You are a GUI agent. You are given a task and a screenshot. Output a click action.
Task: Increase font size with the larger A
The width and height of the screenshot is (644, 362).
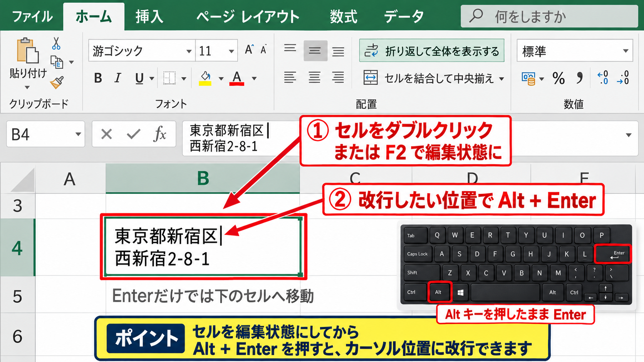pos(249,50)
